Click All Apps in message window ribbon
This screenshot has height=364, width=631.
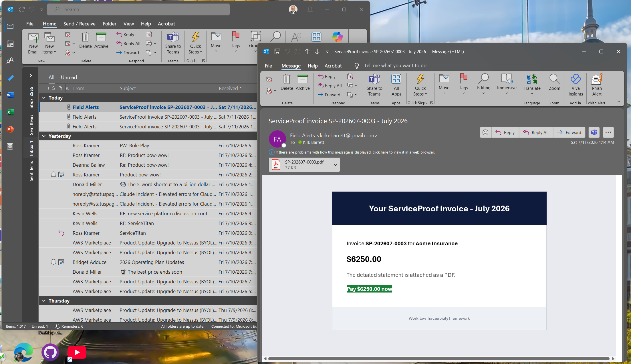click(x=396, y=85)
